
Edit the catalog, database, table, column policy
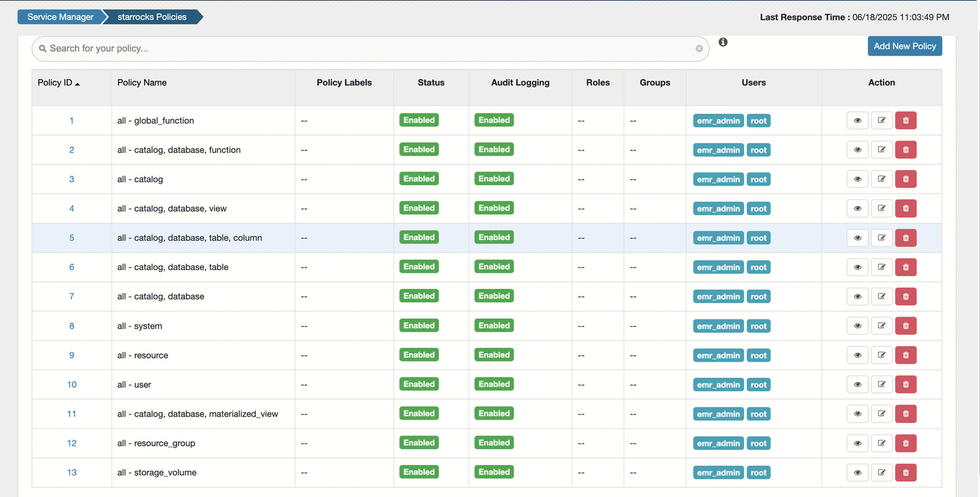pos(881,238)
